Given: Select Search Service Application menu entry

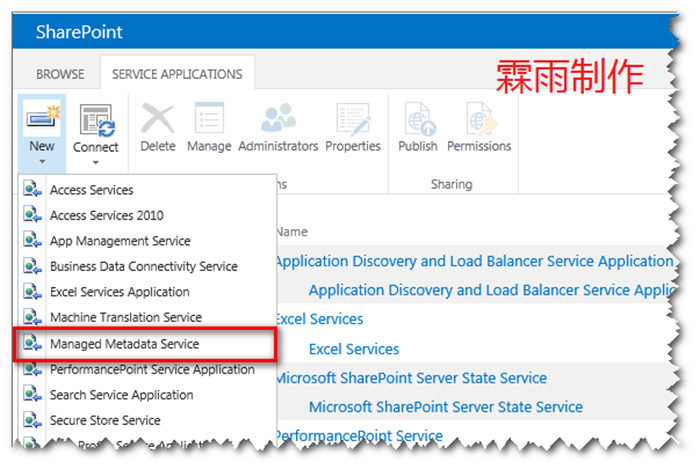Looking at the screenshot, I should click(x=147, y=395).
